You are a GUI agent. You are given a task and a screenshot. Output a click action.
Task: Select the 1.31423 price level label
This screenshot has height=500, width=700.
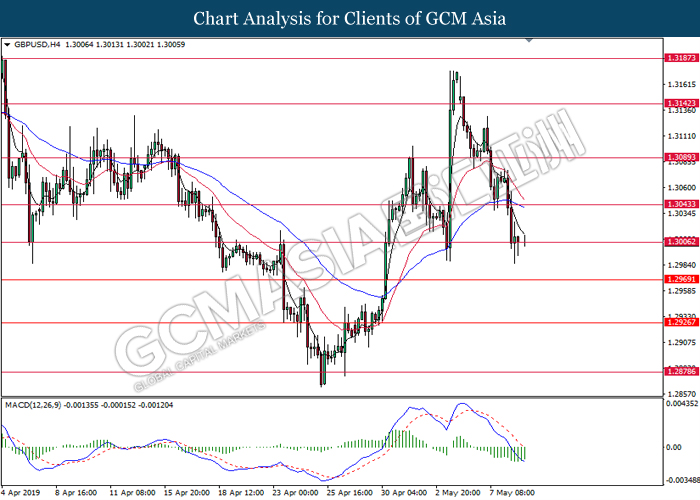[x=681, y=103]
